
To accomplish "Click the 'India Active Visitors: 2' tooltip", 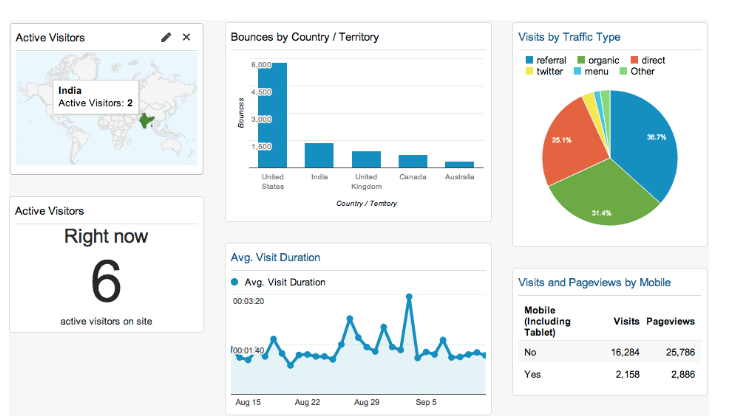I will point(95,97).
